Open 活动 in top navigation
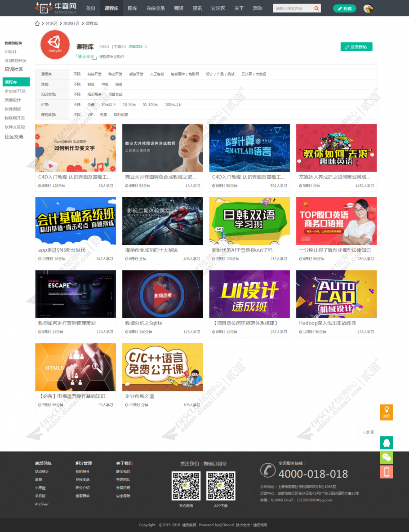 258,8
